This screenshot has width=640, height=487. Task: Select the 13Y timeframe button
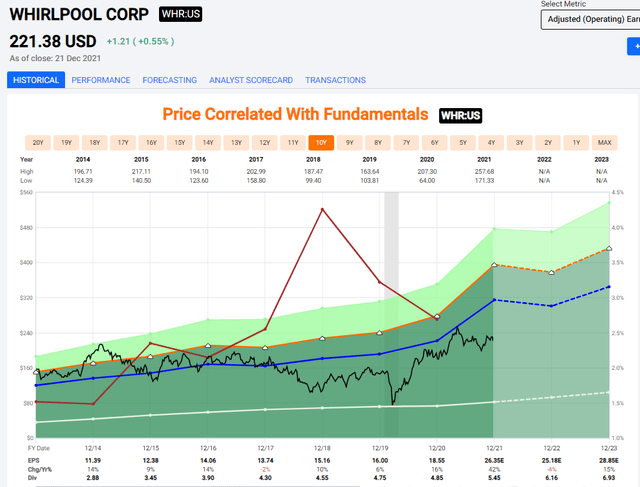pos(236,142)
